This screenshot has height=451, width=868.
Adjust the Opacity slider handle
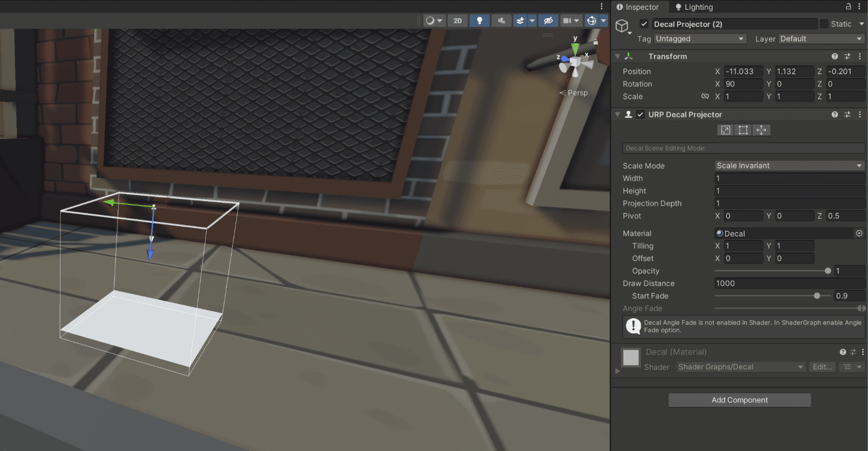[x=828, y=271]
